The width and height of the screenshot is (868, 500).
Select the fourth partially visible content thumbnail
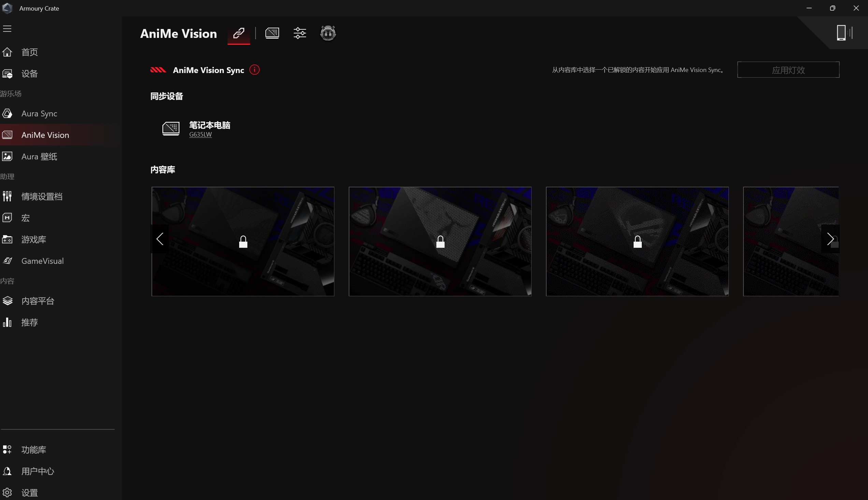(x=791, y=241)
